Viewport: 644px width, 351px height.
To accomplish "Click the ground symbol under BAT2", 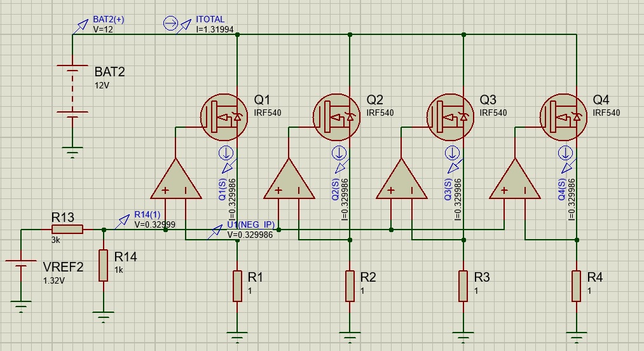I will click(x=72, y=152).
